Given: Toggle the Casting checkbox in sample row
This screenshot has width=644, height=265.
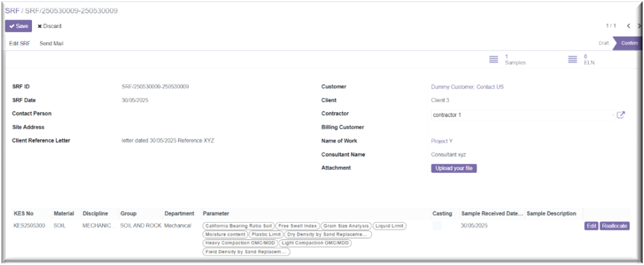Looking at the screenshot, I should (437, 225).
